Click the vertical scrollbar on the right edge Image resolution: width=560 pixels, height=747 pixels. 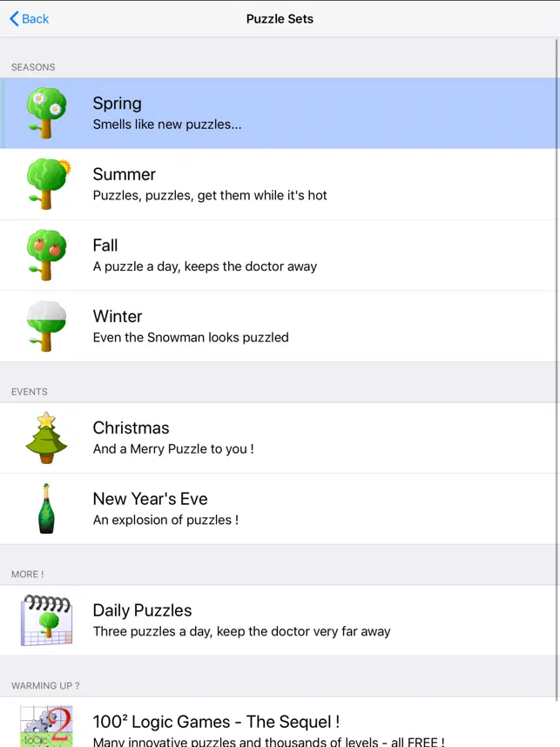[556, 348]
